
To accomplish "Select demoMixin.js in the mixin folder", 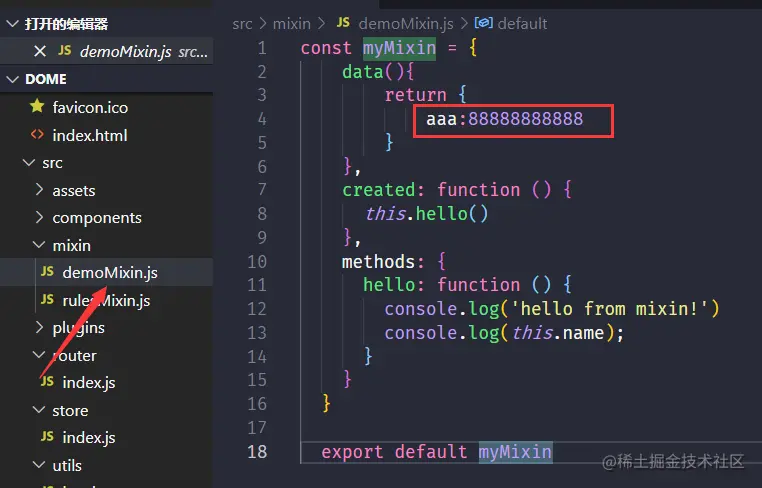I will [110, 273].
